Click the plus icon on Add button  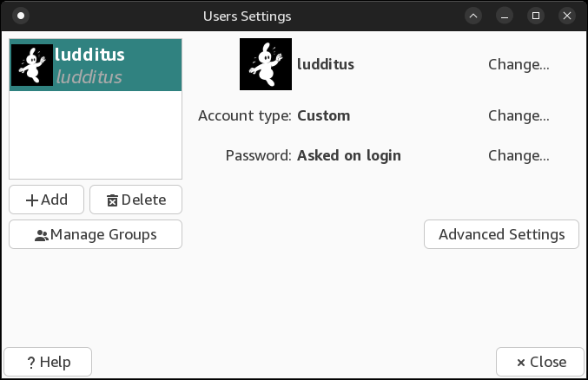(32, 200)
